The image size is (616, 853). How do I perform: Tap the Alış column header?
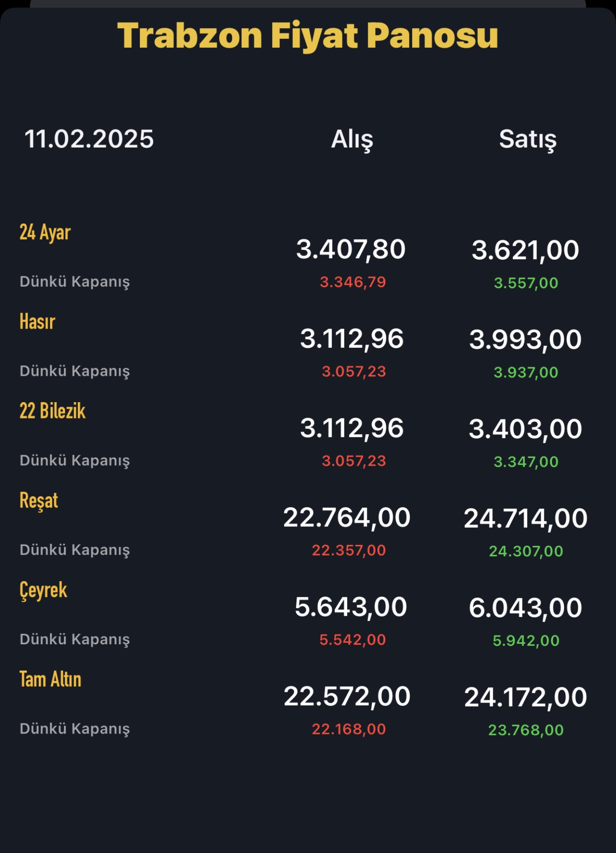[352, 140]
